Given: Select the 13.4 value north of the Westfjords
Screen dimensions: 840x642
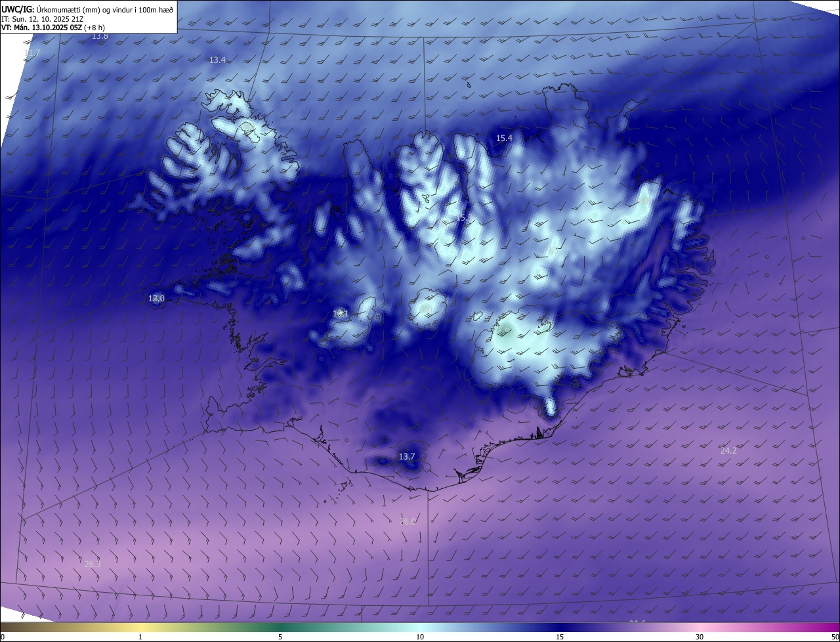Looking at the screenshot, I should click(x=217, y=60).
